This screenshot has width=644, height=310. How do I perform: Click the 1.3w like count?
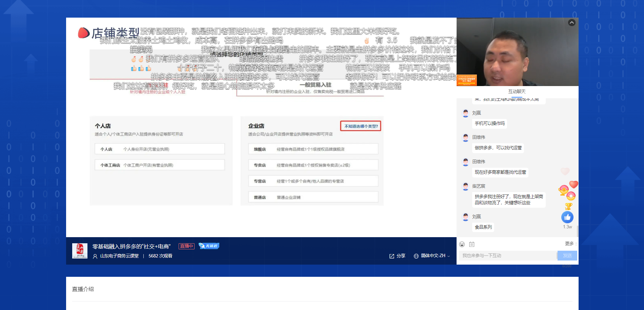point(567,227)
